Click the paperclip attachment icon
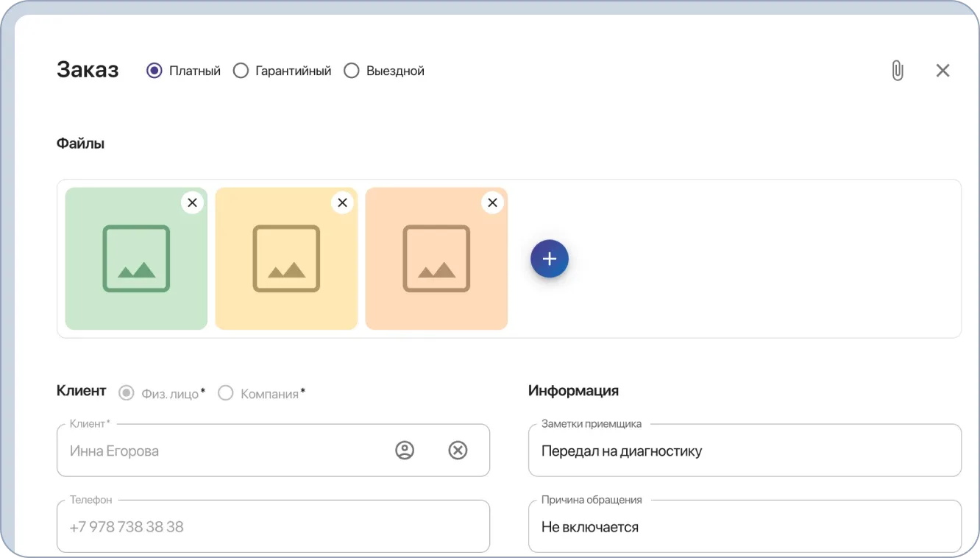Viewport: 980px width, 558px height. 898,70
